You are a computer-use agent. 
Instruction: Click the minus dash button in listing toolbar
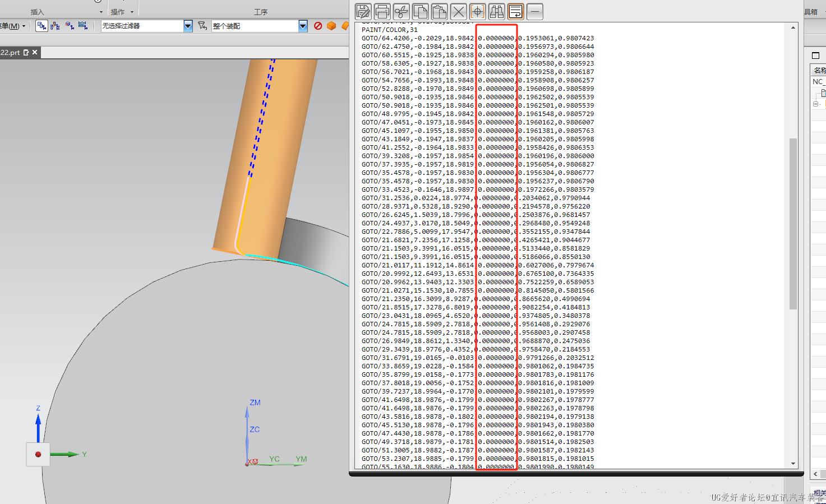[535, 11]
